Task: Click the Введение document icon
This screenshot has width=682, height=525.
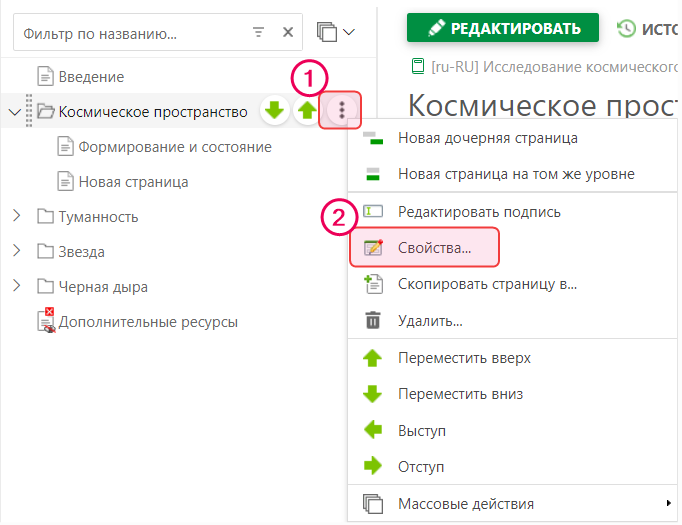Action: [x=46, y=77]
